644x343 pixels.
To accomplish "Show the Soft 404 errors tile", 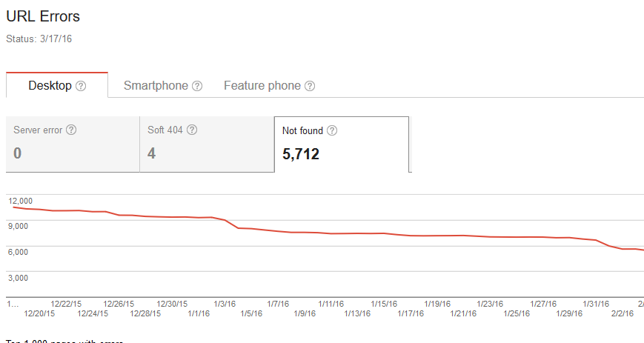I will click(207, 144).
